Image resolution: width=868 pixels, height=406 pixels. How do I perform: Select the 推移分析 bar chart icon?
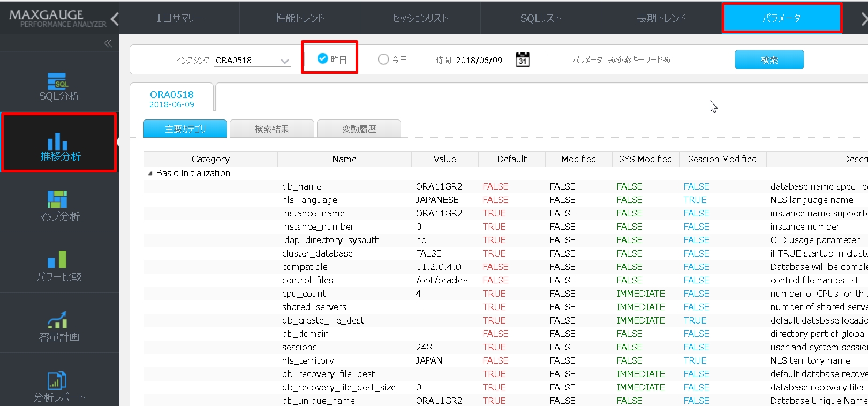57,141
